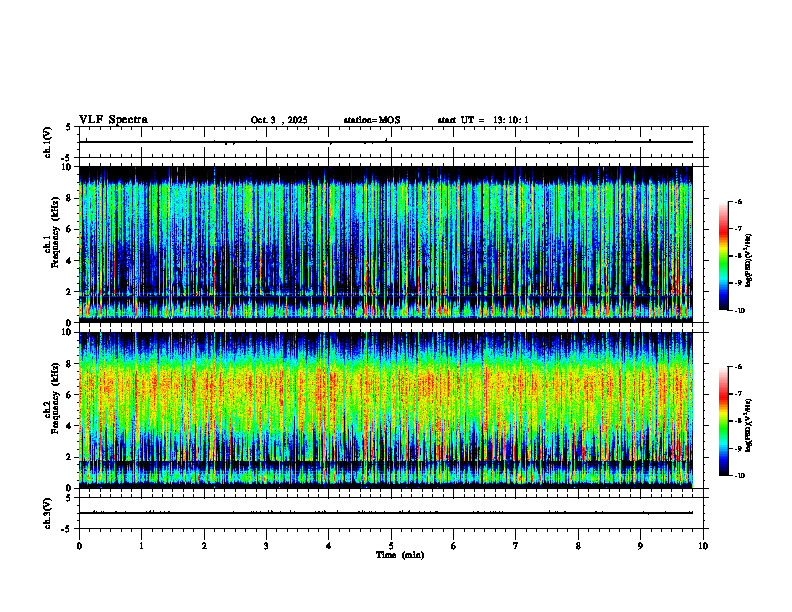Click the ch.1 colorbar log(PSD) label
The height and width of the screenshot is (612, 792).
click(749, 260)
